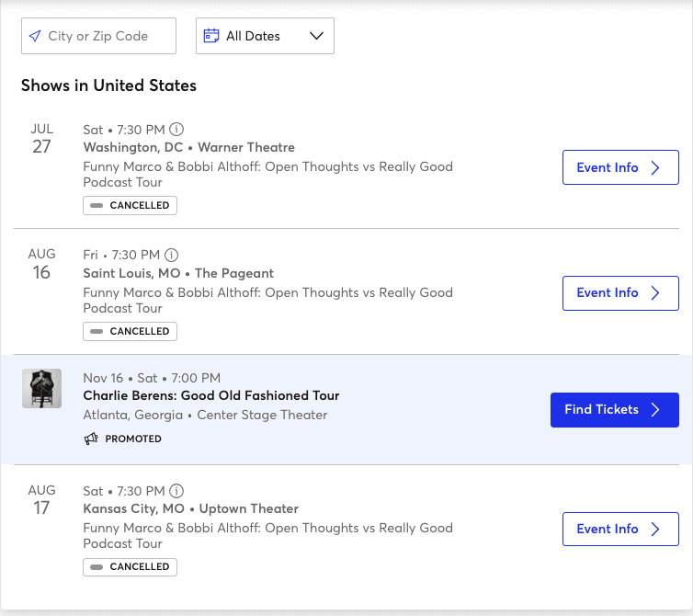Open info icon next to Sat 7:30 PM Washington
Viewport: 693px width, 616px height.
(176, 130)
